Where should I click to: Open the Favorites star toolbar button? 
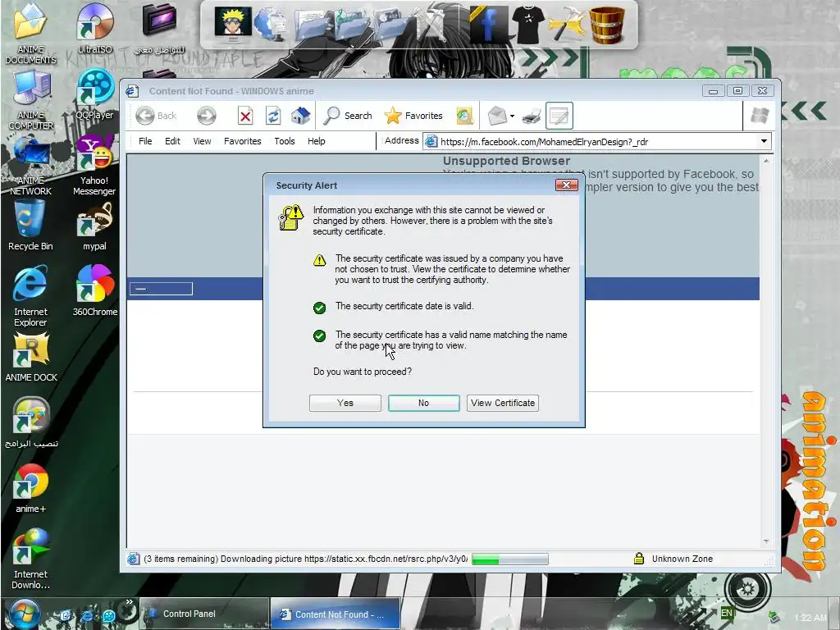(x=413, y=116)
